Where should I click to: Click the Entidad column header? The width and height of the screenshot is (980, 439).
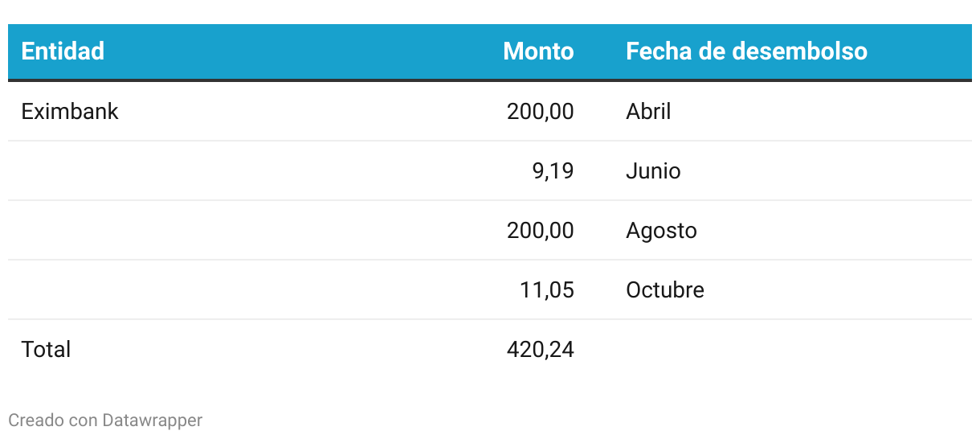point(63,51)
